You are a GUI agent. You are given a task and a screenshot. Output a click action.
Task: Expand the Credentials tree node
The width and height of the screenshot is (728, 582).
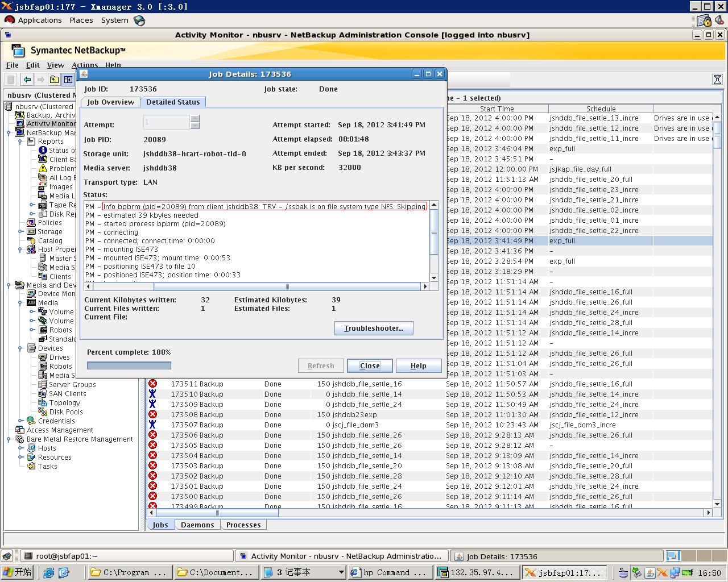click(20, 421)
